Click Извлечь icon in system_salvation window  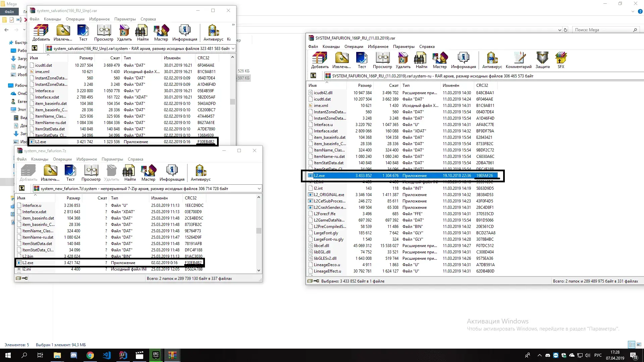point(63,33)
